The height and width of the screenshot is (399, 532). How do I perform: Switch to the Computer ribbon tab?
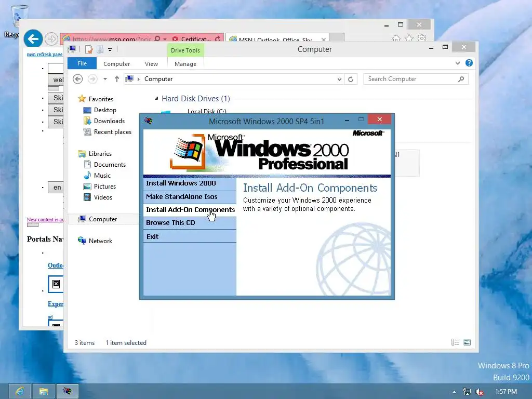117,64
